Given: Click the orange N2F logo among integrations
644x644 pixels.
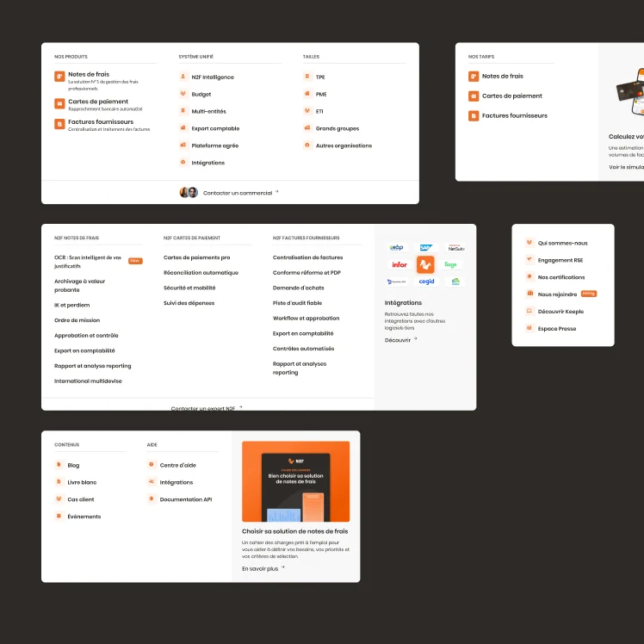Looking at the screenshot, I should point(425,264).
